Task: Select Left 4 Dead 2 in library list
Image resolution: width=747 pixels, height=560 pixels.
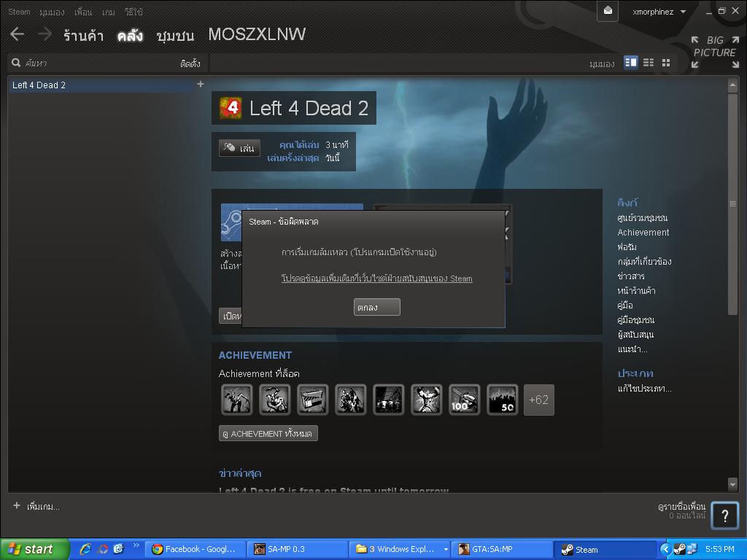Action: tap(101, 85)
